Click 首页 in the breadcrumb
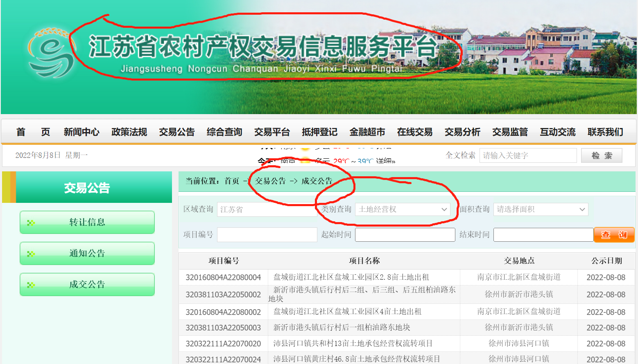 (x=232, y=181)
